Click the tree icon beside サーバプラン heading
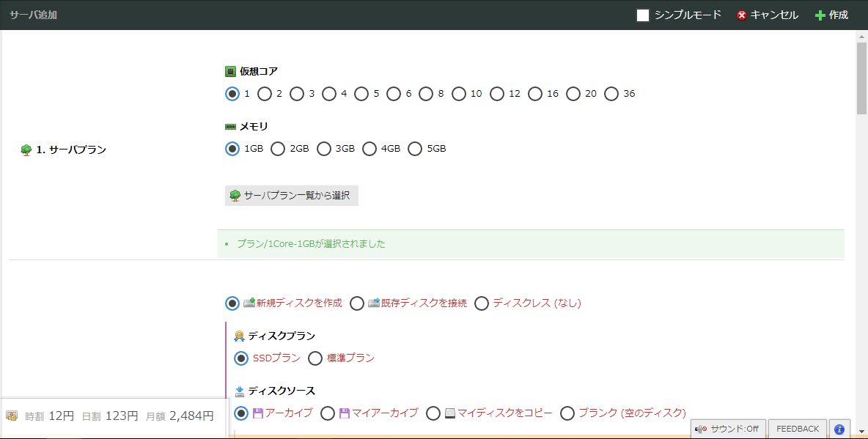 tap(26, 150)
